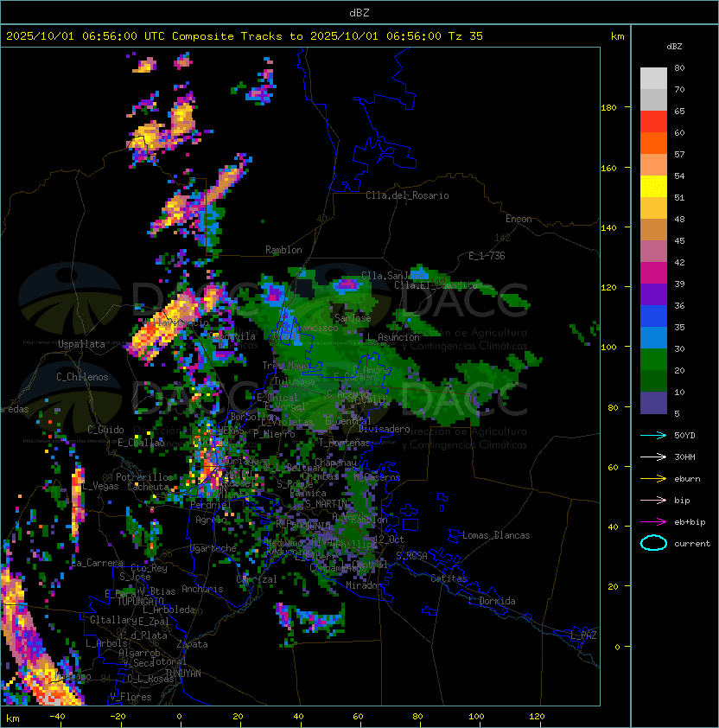Click the 180 km tick on vertical axis
Image resolution: width=719 pixels, height=728 pixels.
click(x=608, y=107)
